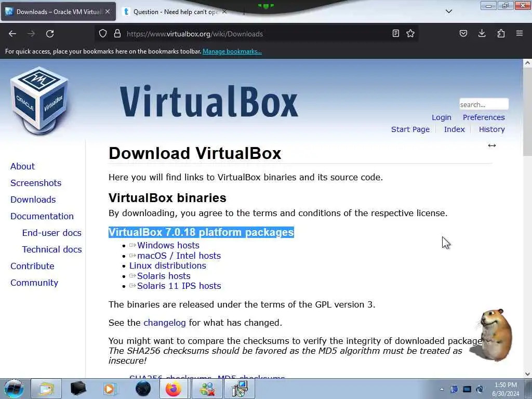Open the changelog link
Screen dimensions: 532x399
(165, 323)
